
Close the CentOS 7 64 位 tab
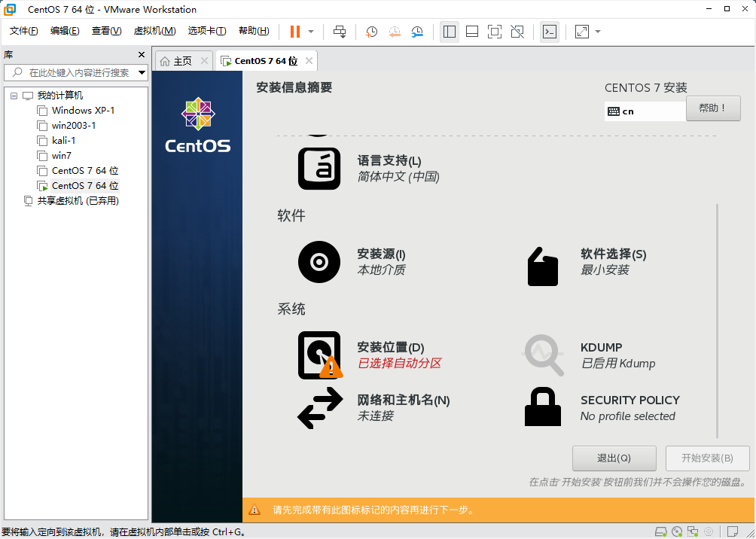(309, 61)
